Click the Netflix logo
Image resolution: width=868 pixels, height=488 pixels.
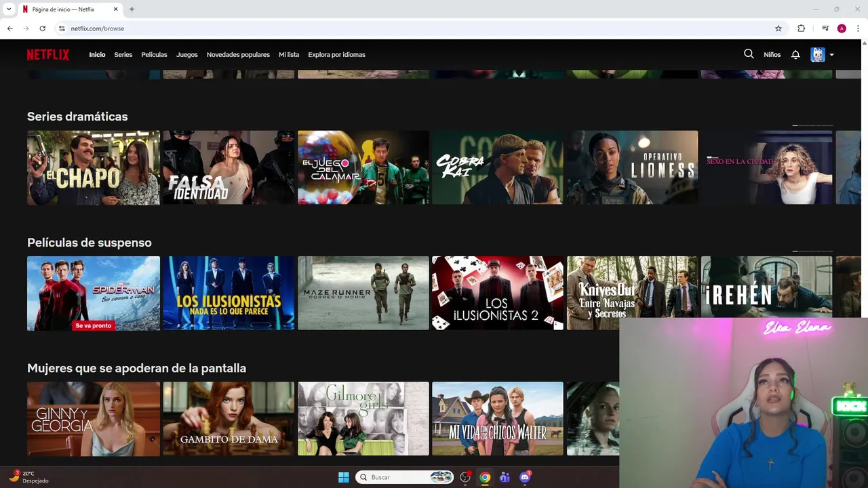click(x=48, y=55)
